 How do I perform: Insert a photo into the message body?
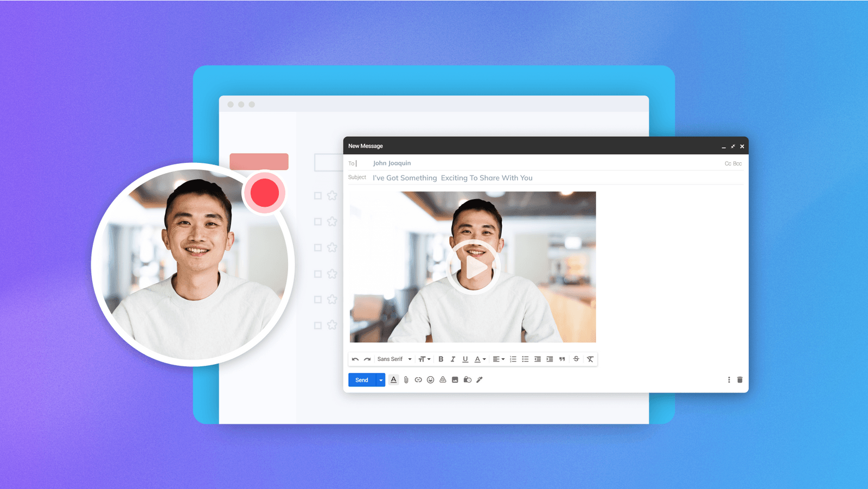click(455, 380)
